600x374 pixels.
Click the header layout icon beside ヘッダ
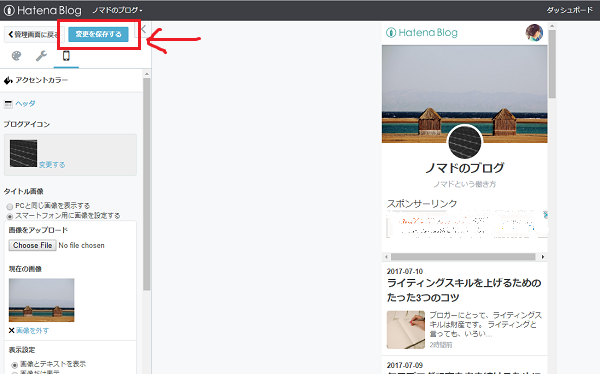click(x=8, y=104)
